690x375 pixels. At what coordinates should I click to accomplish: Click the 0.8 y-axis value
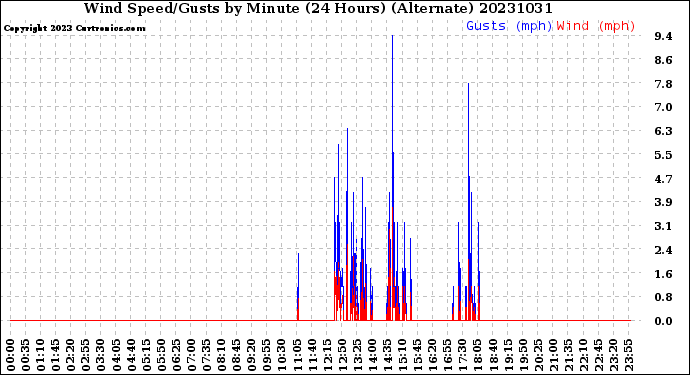click(664, 297)
